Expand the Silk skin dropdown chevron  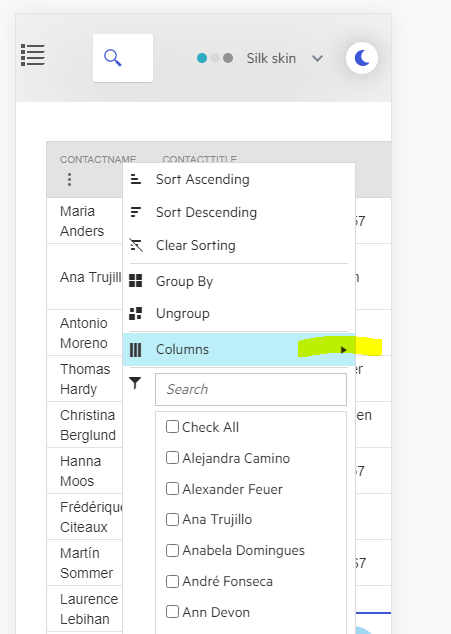click(318, 59)
